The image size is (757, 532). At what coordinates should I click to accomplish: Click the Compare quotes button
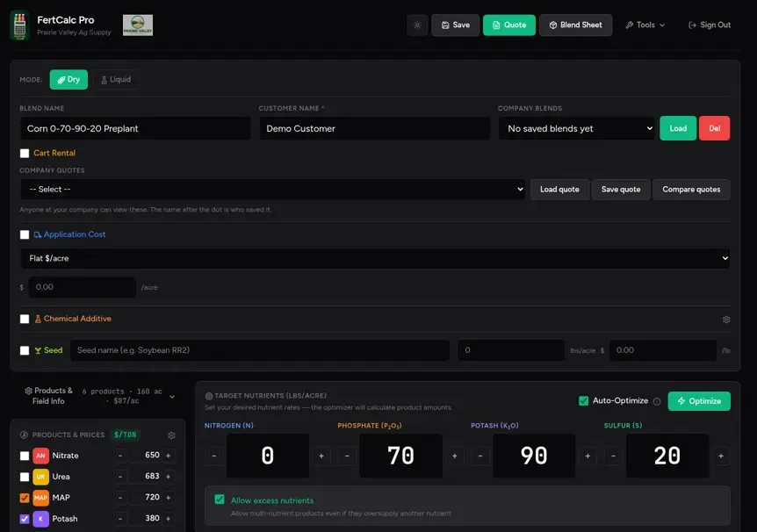click(691, 190)
